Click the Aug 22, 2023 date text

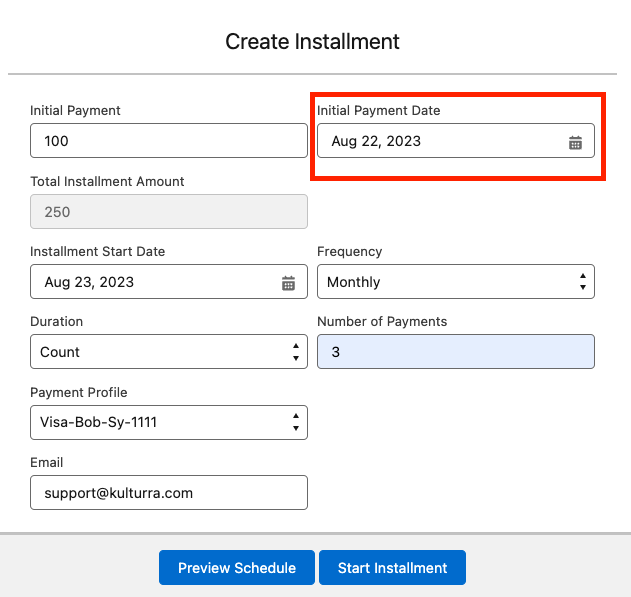[376, 141]
